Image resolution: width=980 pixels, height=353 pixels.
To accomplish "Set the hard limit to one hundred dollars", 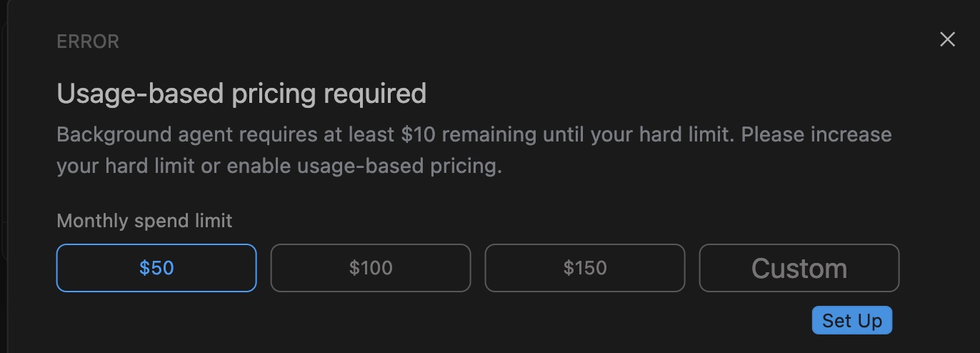I will (x=371, y=268).
